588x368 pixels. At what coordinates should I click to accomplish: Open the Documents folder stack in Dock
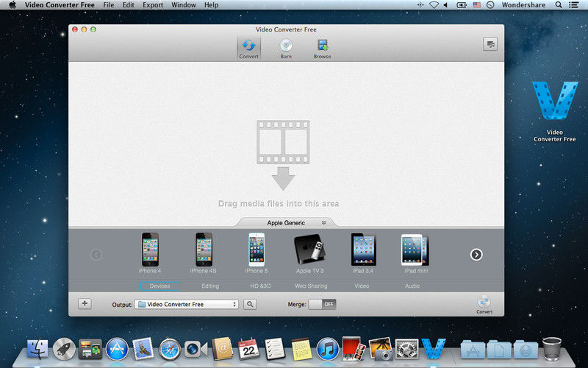499,349
